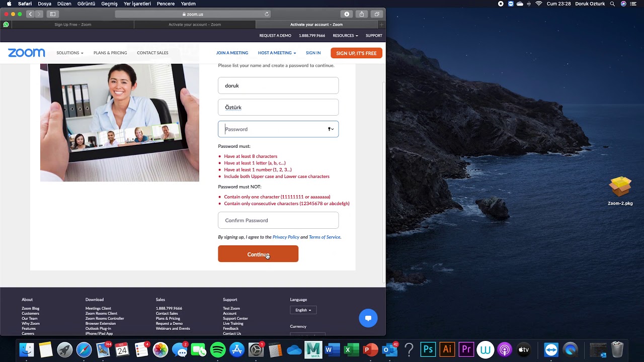
Task: Open Photoshop from the dock
Action: 428,349
